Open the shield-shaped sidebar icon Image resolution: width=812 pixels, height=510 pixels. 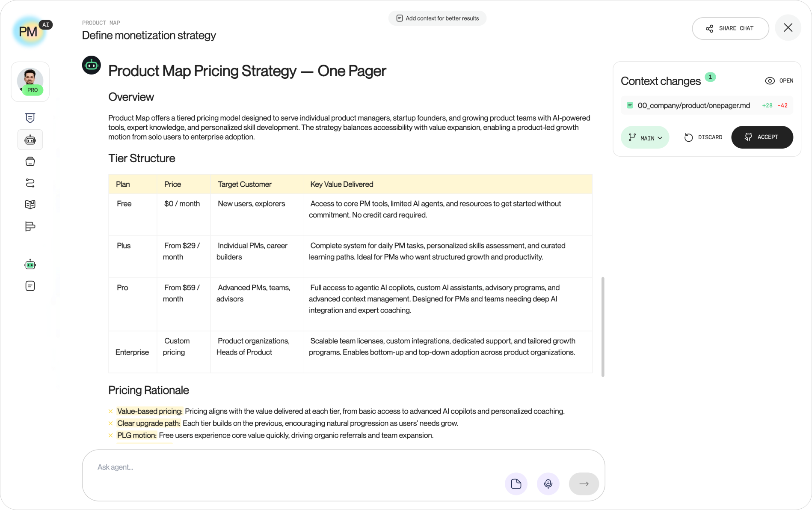coord(30,118)
